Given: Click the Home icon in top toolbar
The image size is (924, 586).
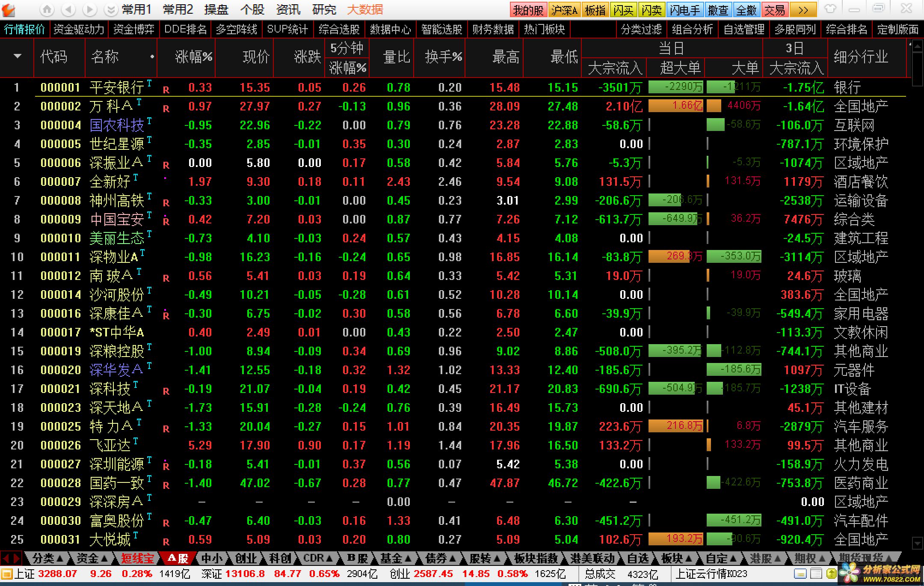Looking at the screenshot, I should pyautogui.click(x=47, y=9).
